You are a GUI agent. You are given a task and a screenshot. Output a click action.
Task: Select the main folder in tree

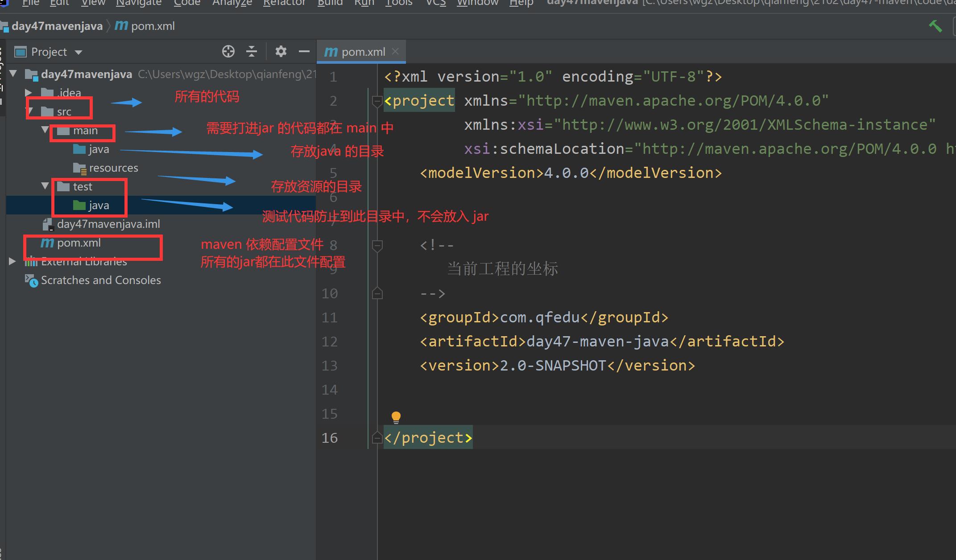click(85, 131)
